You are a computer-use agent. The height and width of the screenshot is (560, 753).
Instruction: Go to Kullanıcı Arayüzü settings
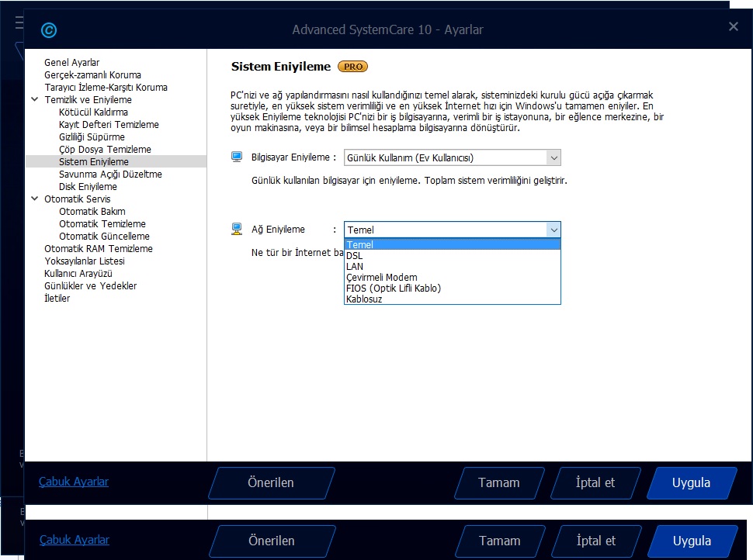coord(78,274)
